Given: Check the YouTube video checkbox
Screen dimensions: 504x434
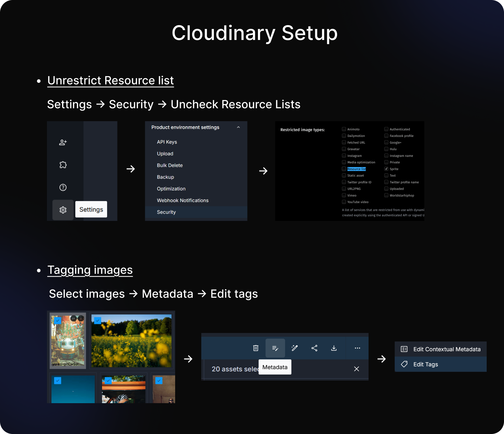Looking at the screenshot, I should pyautogui.click(x=344, y=202).
